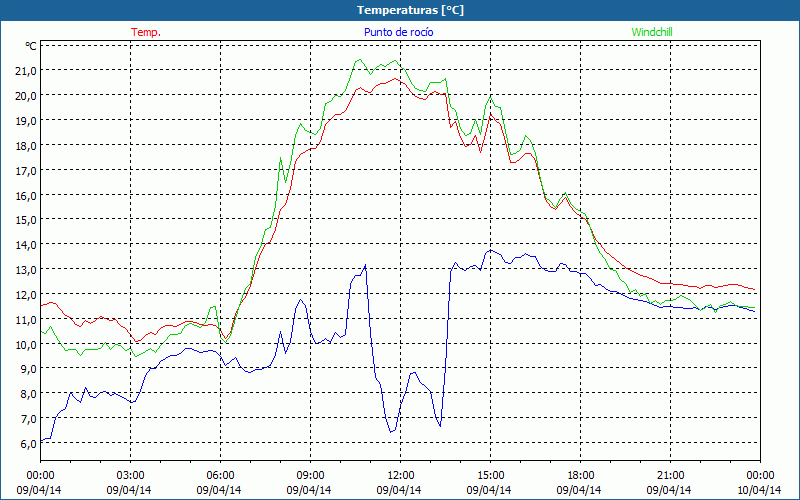This screenshot has height=500, width=800.
Task: Click the '03:00' time label
Action: 130,476
